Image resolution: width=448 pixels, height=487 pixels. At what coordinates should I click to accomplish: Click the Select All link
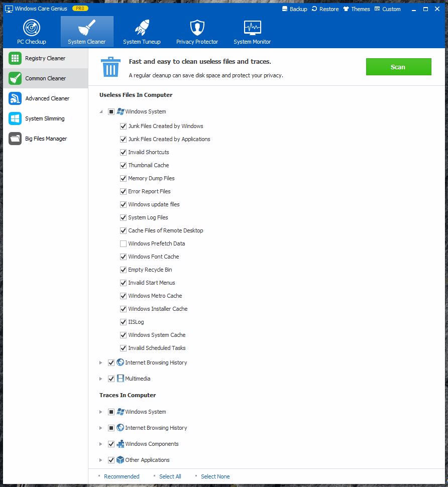(170, 476)
